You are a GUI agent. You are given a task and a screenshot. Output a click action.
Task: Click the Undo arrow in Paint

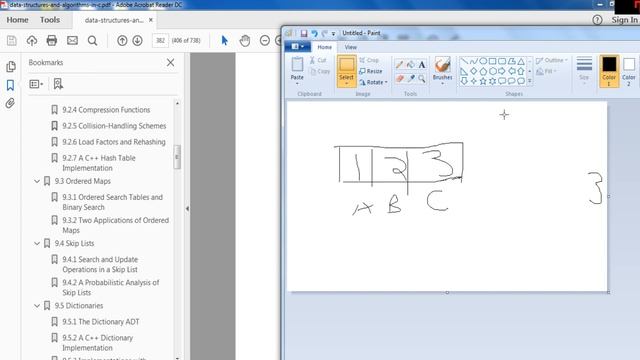(314, 33)
